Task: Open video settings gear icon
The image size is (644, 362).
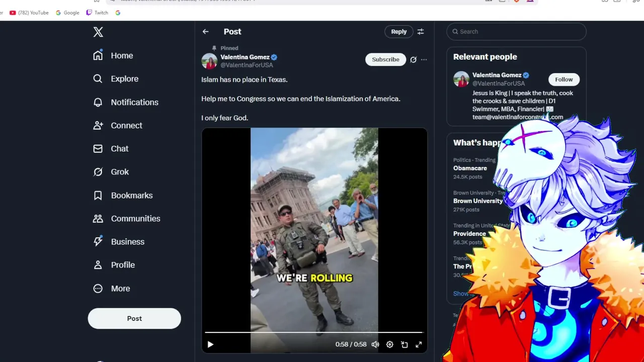Action: tap(389, 344)
